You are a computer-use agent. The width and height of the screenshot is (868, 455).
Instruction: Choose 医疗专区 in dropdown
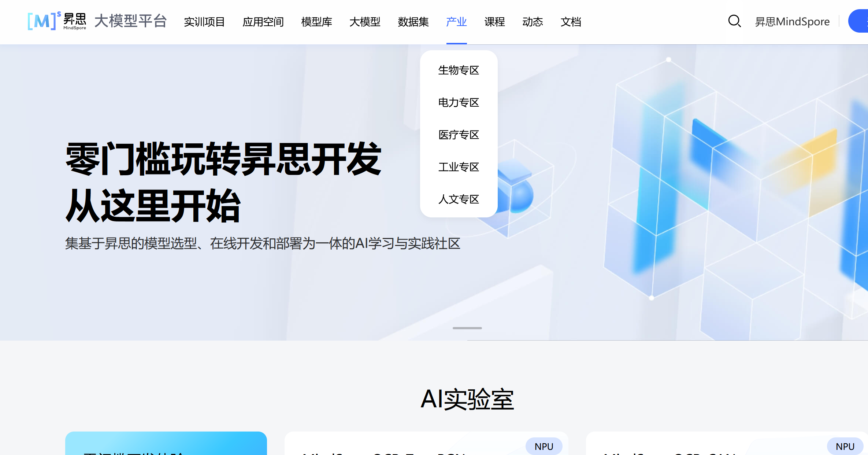tap(459, 135)
